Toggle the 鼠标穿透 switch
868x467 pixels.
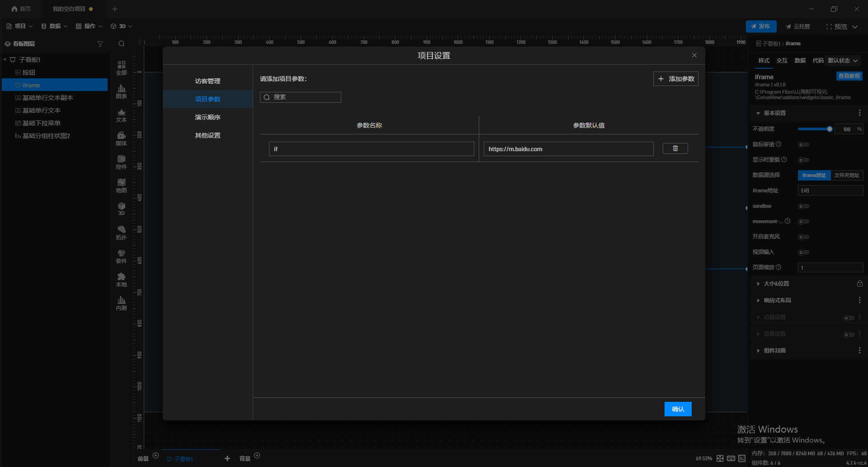(803, 145)
